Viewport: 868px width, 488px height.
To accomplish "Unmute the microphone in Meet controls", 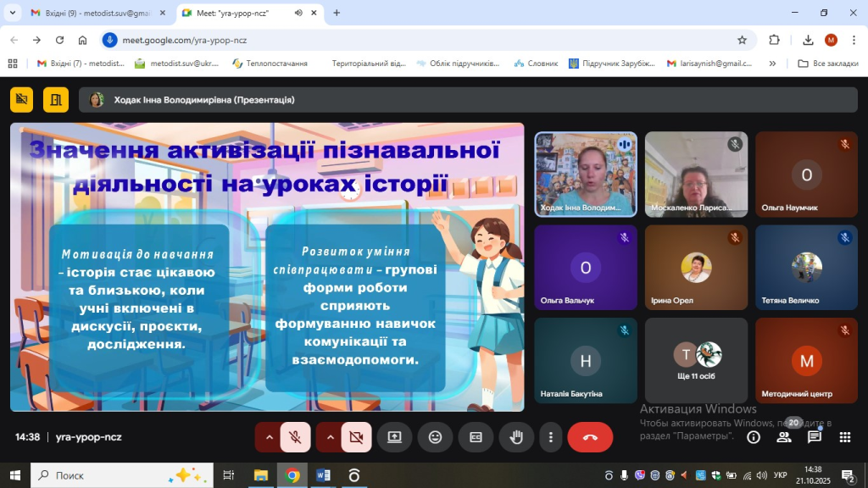I will click(x=295, y=437).
